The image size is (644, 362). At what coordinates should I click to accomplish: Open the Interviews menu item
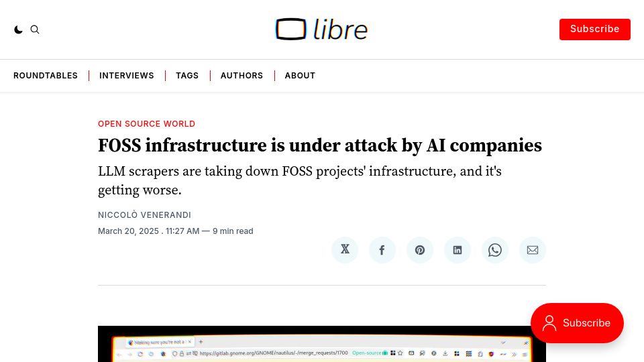click(x=127, y=76)
